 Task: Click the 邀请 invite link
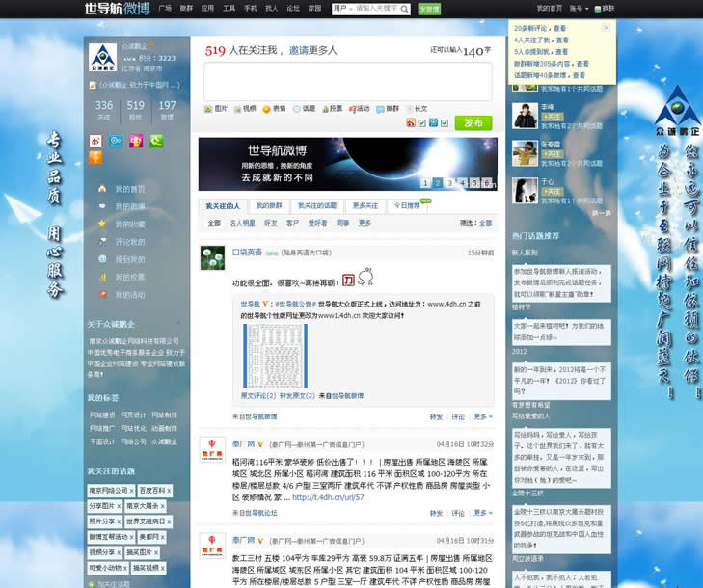click(298, 50)
